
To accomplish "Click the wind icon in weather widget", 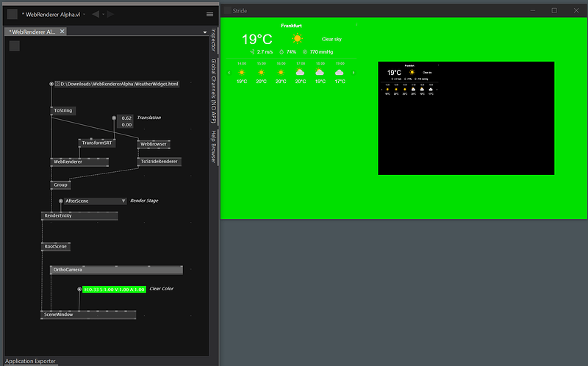I will [x=252, y=52].
